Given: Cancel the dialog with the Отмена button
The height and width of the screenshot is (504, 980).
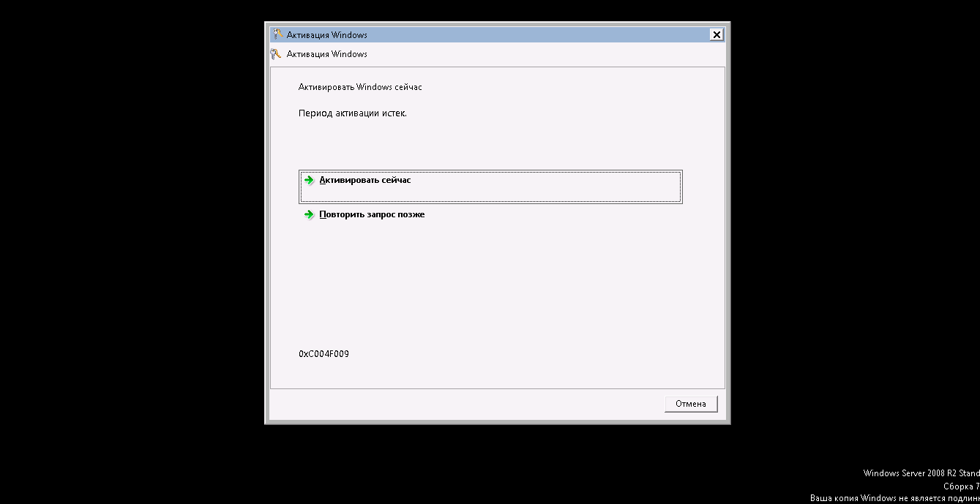Looking at the screenshot, I should coord(691,404).
